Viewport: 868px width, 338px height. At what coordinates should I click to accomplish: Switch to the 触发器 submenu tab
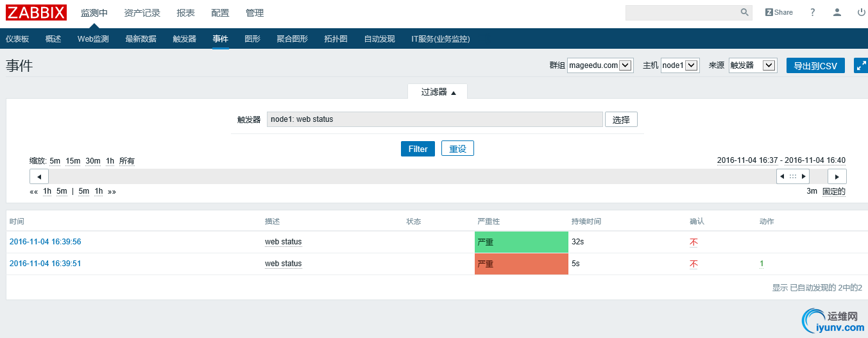point(185,39)
